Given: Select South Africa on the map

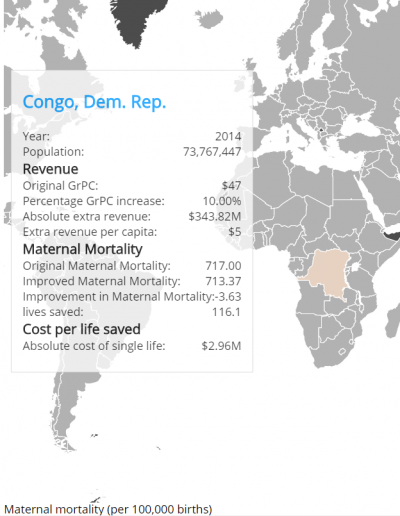Looking at the screenshot, I should pos(333,350).
